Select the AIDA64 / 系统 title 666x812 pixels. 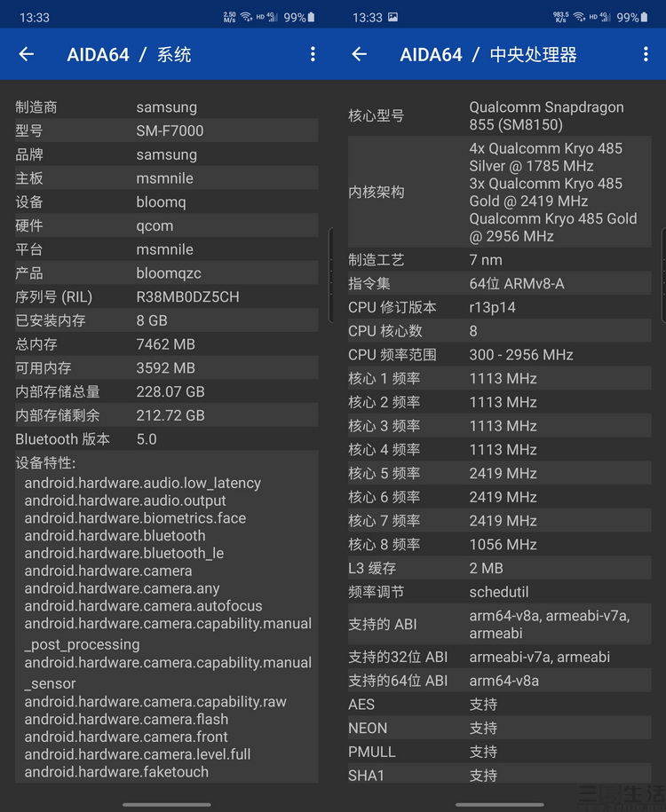click(129, 54)
